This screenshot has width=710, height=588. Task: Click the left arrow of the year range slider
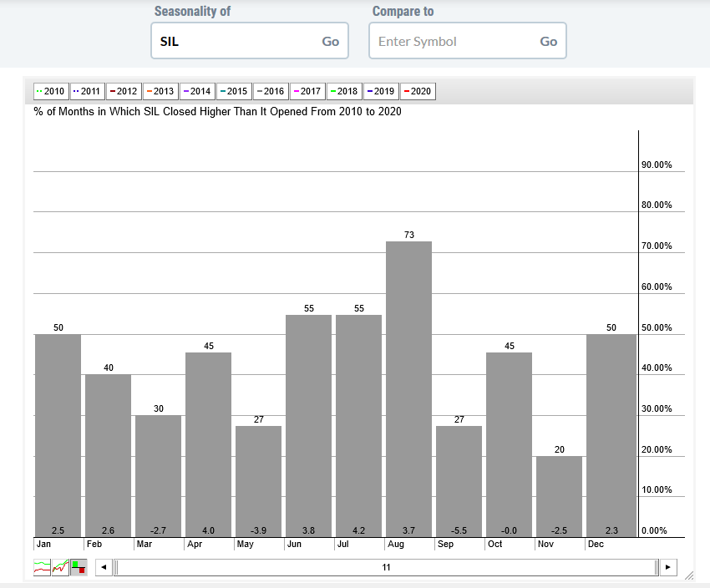(104, 567)
